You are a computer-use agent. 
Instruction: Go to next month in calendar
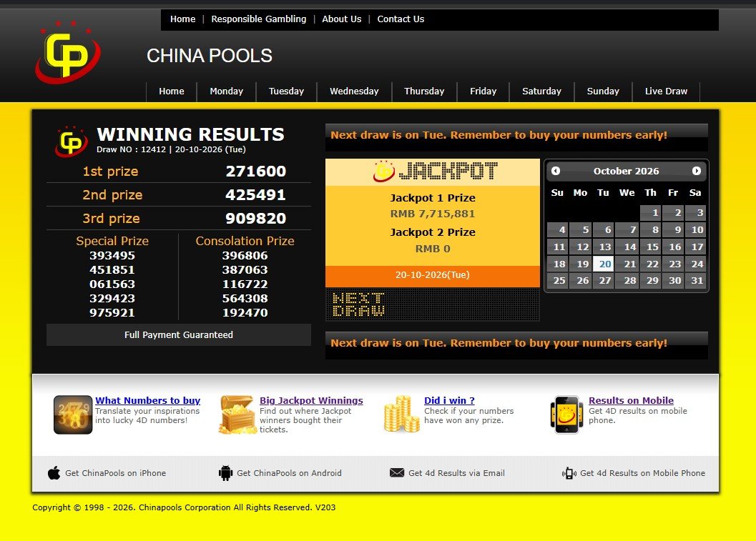696,171
